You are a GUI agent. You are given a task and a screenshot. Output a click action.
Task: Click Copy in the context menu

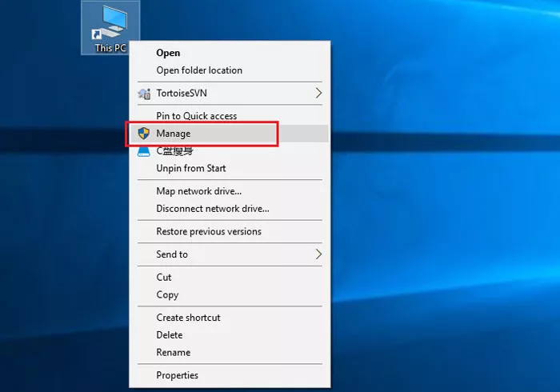(x=167, y=295)
